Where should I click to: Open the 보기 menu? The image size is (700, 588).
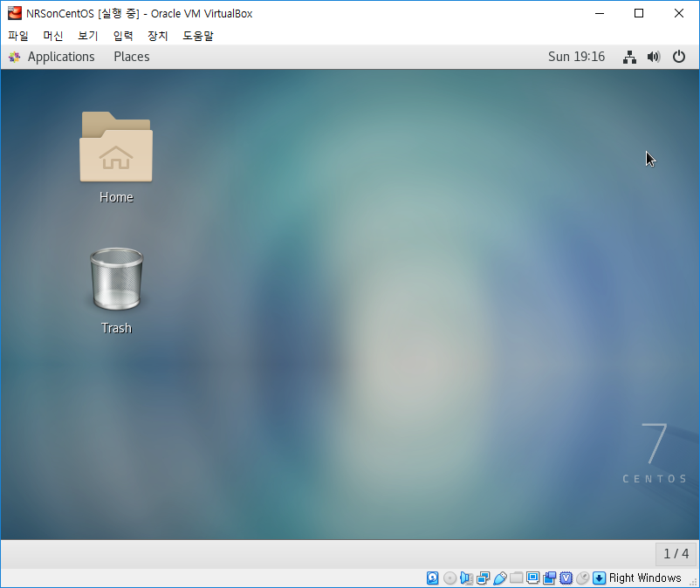coord(88,36)
